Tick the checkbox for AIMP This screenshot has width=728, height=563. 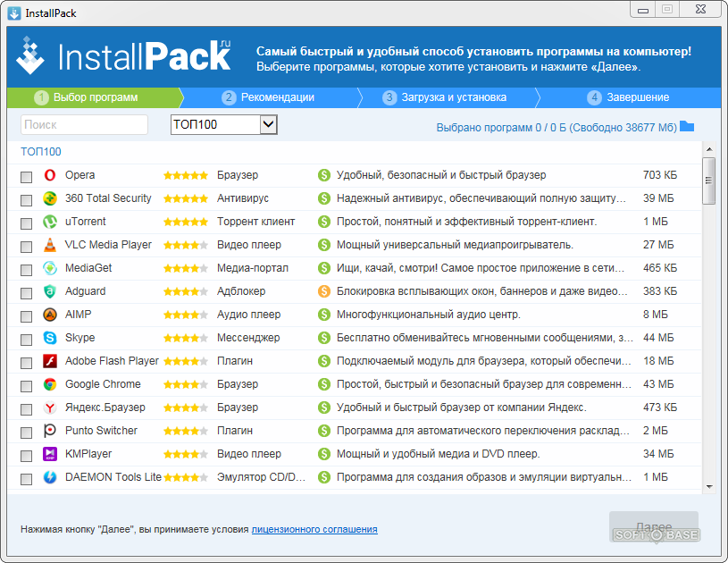27,315
